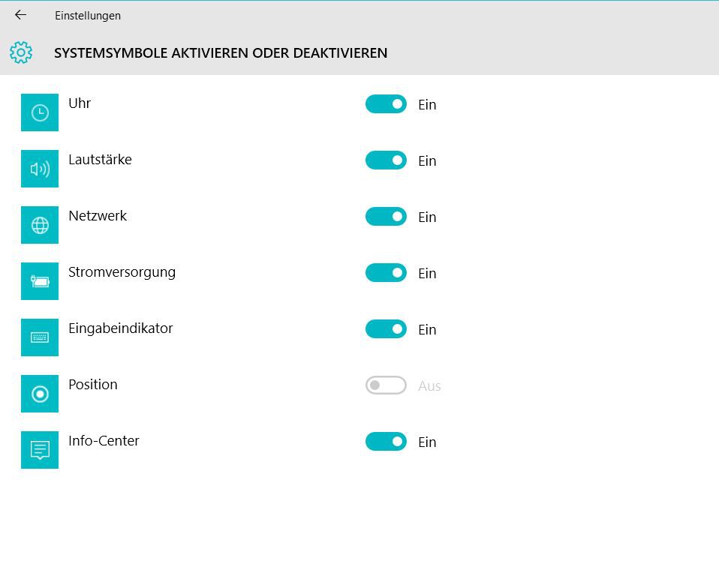Switch off the Netzwerk toggle

[x=386, y=217]
